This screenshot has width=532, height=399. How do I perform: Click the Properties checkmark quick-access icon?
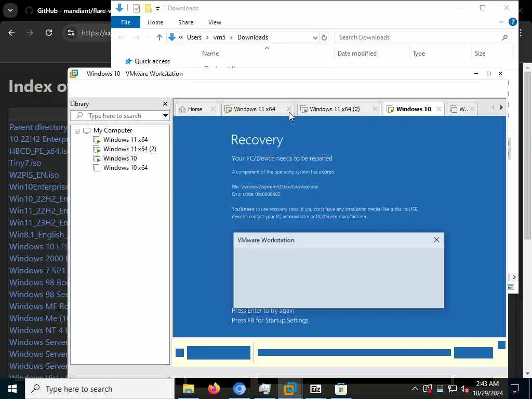pos(137,8)
